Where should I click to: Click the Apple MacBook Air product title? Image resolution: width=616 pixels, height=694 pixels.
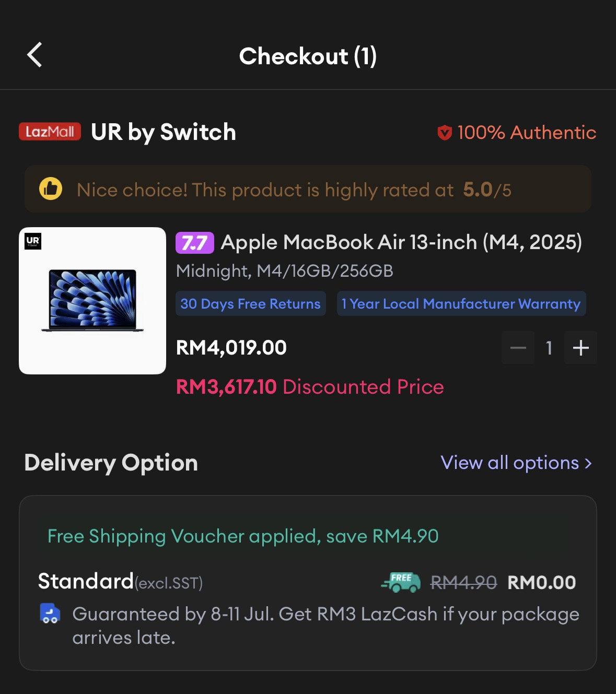coord(401,242)
